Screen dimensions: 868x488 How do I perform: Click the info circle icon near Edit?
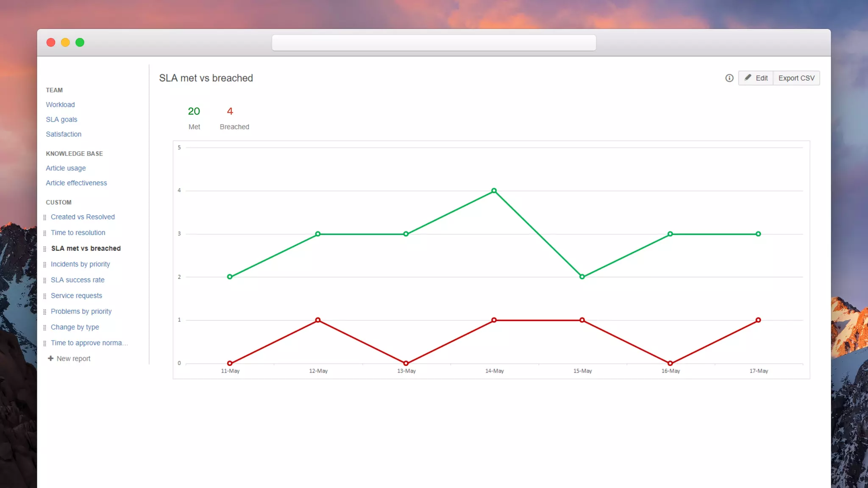(x=729, y=78)
